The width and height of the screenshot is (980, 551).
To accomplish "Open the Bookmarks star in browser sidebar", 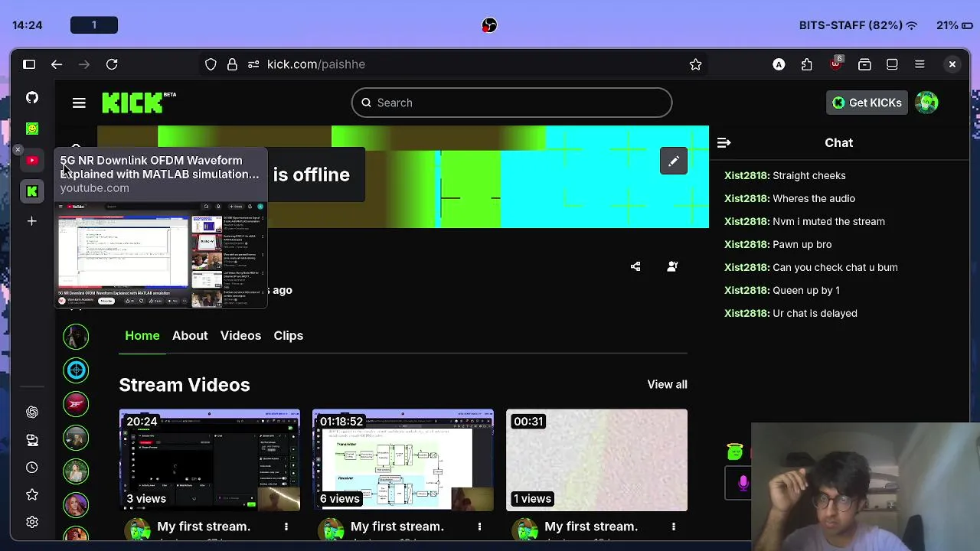I will pos(32,494).
